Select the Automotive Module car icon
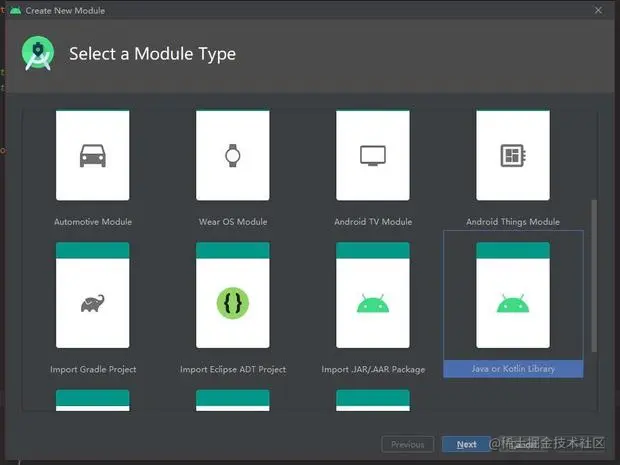Screen dimensions: 620x465 (x=93, y=155)
